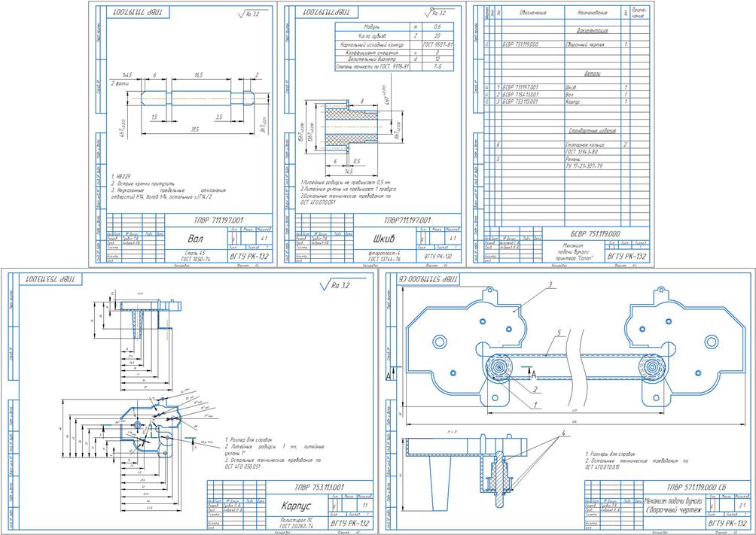
Task: Click 'БСВР 753.113.001' row in the specification
Action: tap(520, 102)
